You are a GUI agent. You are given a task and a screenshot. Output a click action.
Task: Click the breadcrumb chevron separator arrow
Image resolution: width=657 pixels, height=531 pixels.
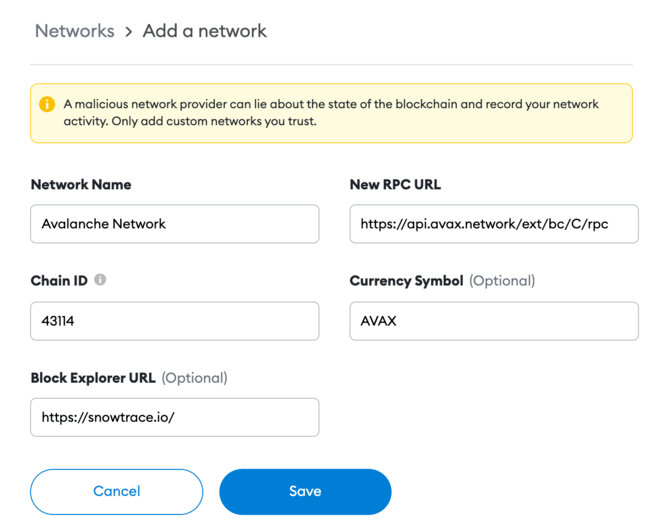[x=129, y=32]
